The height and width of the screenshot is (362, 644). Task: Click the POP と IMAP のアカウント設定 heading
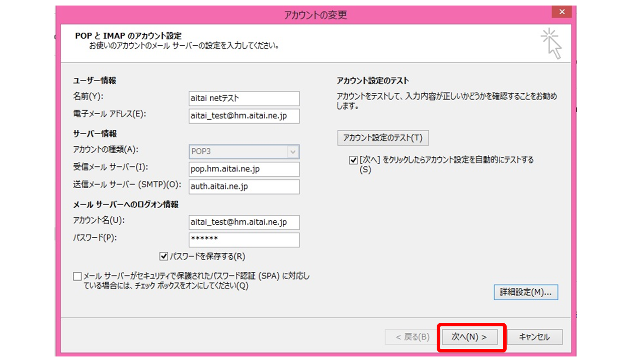(x=128, y=36)
